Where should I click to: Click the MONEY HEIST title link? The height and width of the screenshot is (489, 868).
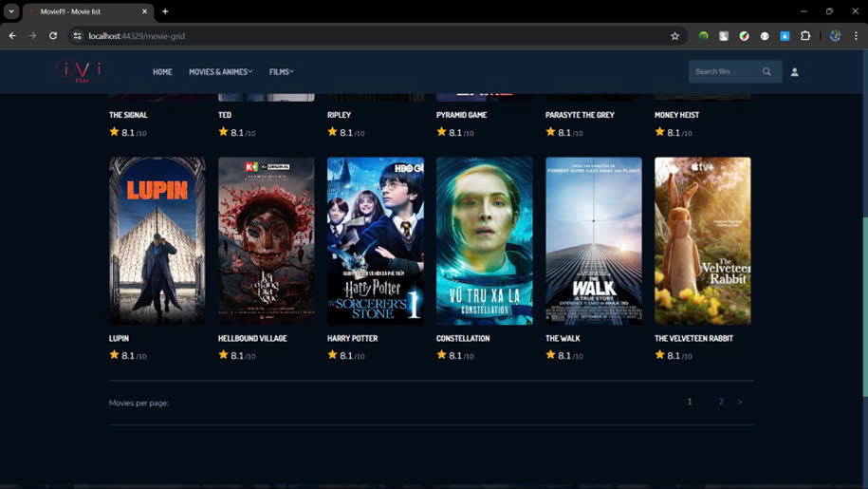tap(677, 115)
